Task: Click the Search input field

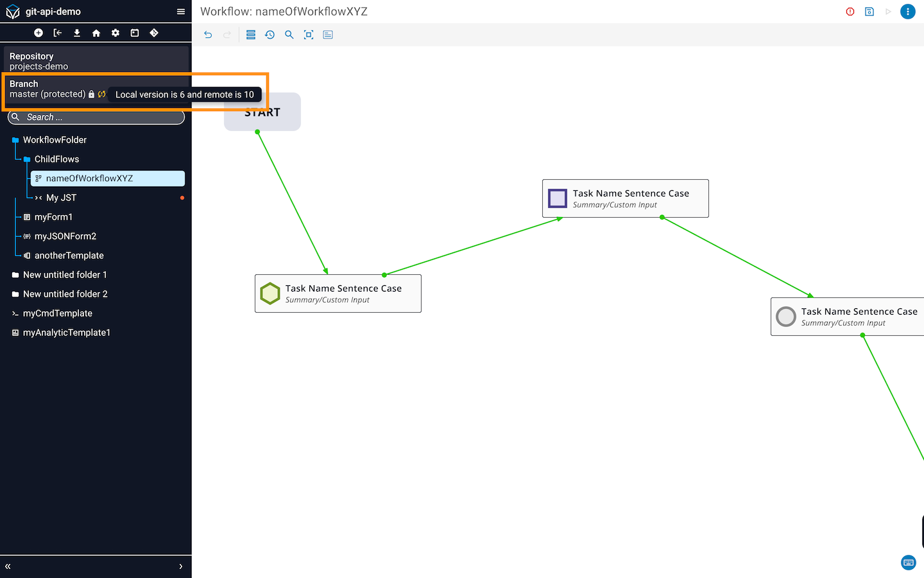Action: [x=96, y=118]
